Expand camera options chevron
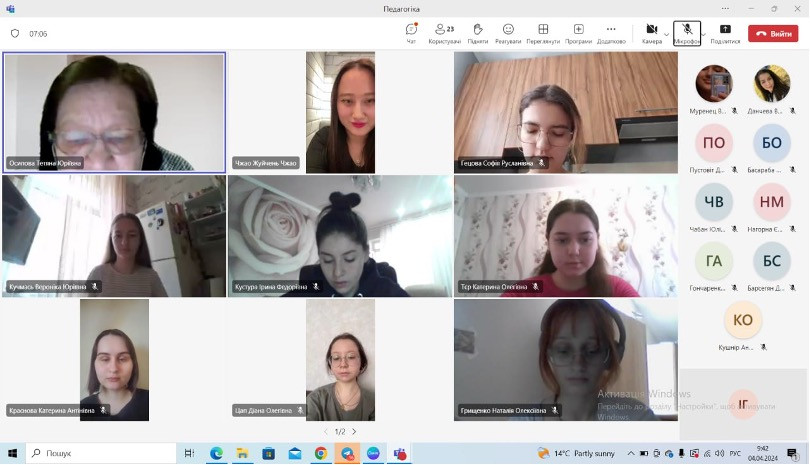 pos(666,35)
